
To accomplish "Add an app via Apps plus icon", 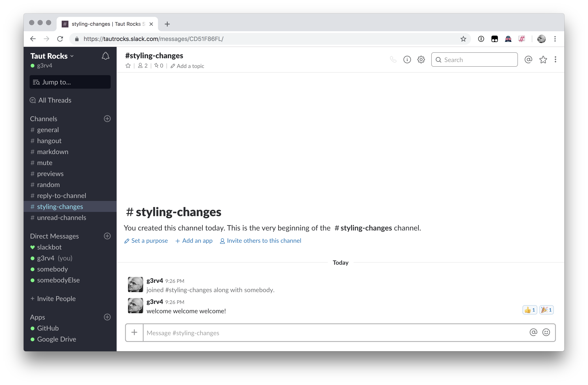I will coord(107,317).
